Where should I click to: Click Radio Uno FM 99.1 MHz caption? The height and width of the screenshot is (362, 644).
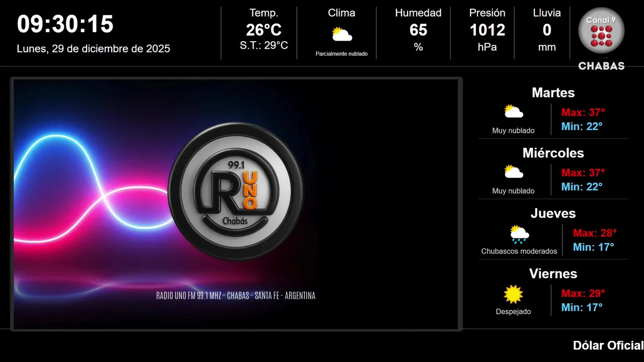[x=235, y=296]
